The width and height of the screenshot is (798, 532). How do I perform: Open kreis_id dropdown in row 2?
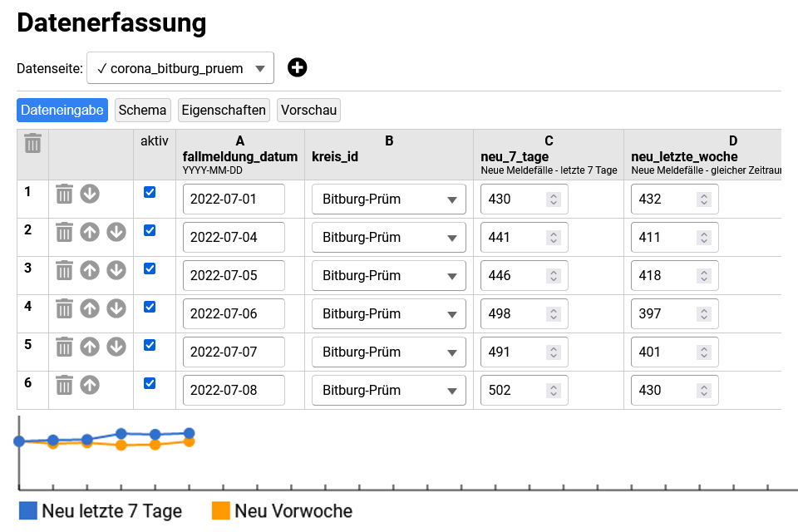pos(388,238)
